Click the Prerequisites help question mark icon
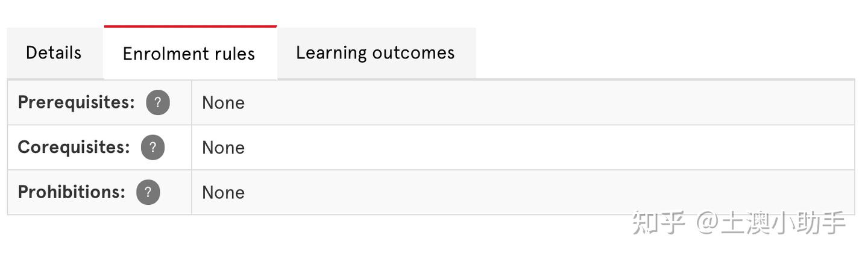Image resolution: width=868 pixels, height=259 pixels. click(158, 102)
